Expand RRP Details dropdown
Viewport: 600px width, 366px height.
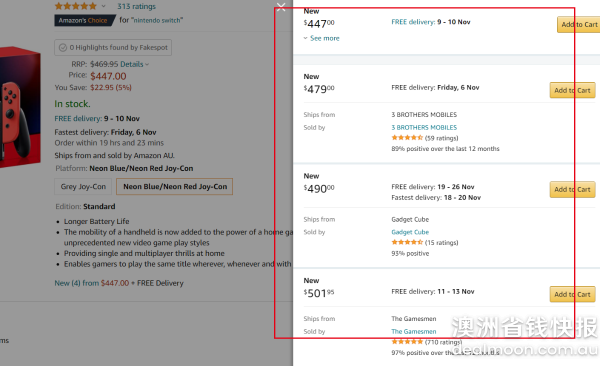point(134,64)
